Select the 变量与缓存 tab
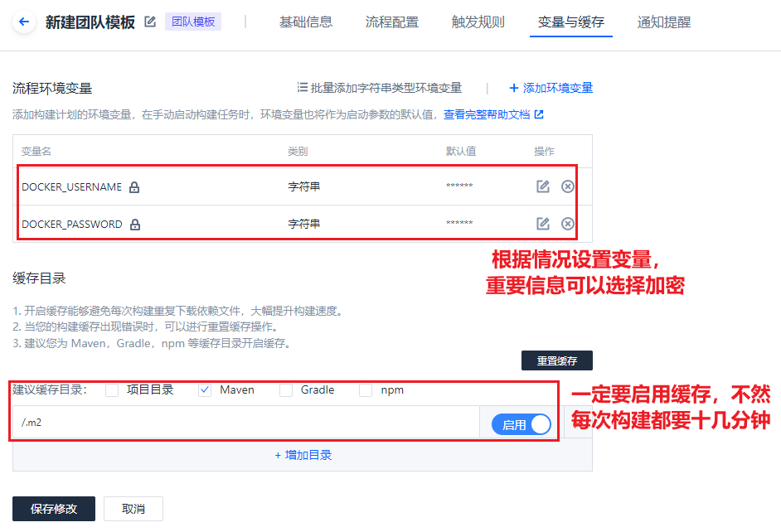781x532 pixels. [x=570, y=22]
